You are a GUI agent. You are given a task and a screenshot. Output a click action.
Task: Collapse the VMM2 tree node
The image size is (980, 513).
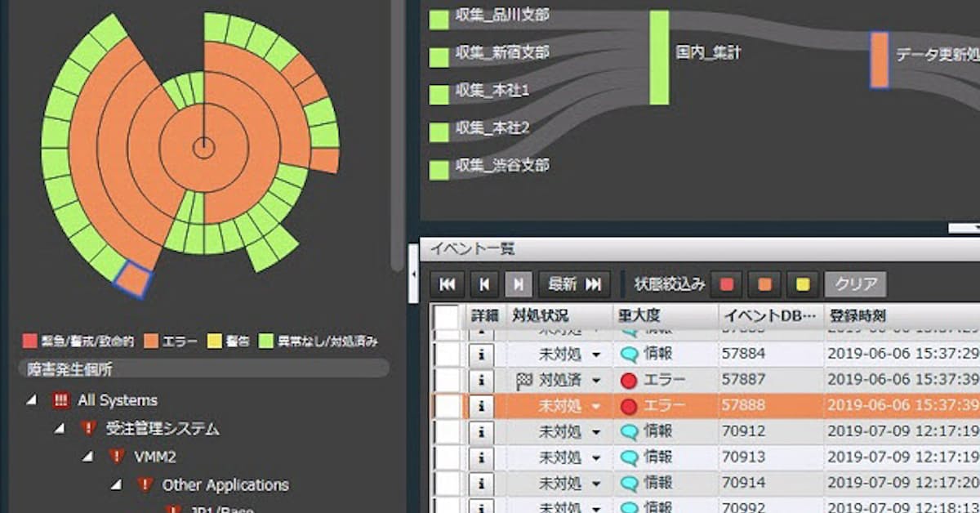pos(87,457)
